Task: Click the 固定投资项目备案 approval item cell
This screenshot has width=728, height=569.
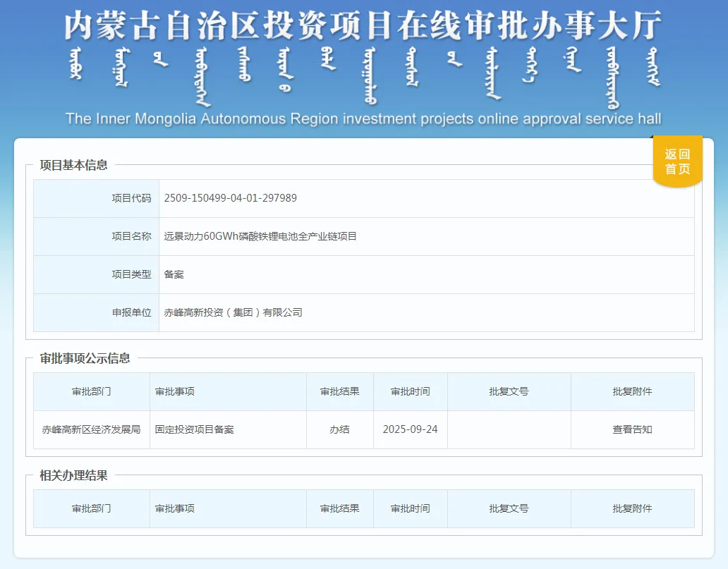Action: [228, 430]
